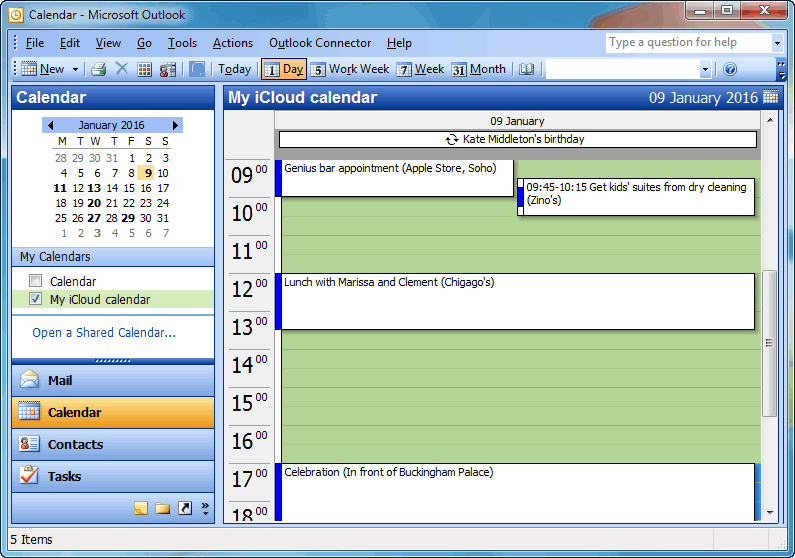
Task: Open the Tools menu
Action: click(183, 43)
